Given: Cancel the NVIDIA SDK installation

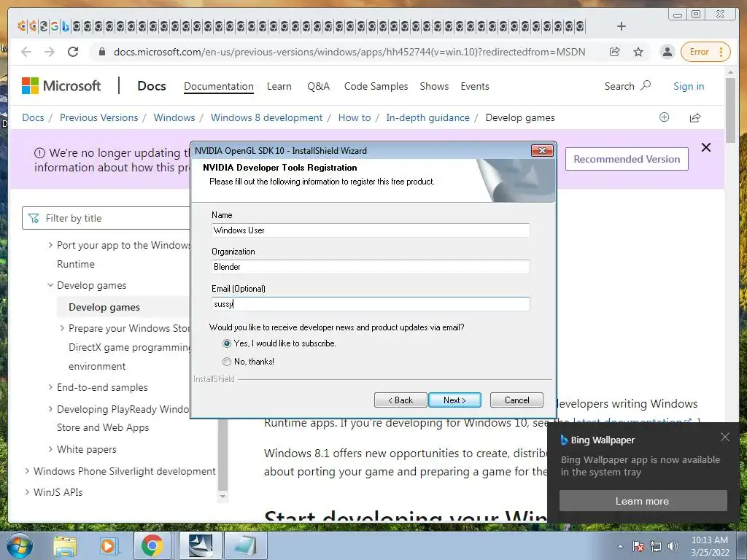Looking at the screenshot, I should [x=516, y=400].
